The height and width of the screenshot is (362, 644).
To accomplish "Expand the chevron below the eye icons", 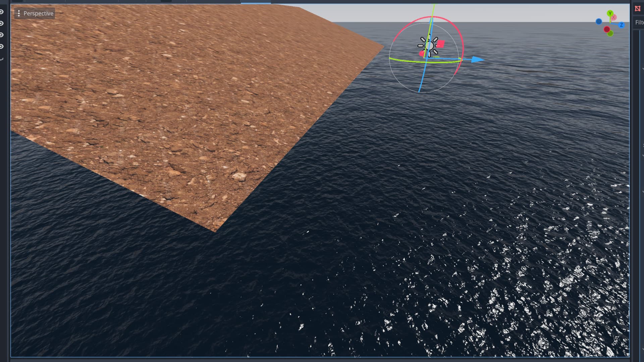I will point(2,59).
